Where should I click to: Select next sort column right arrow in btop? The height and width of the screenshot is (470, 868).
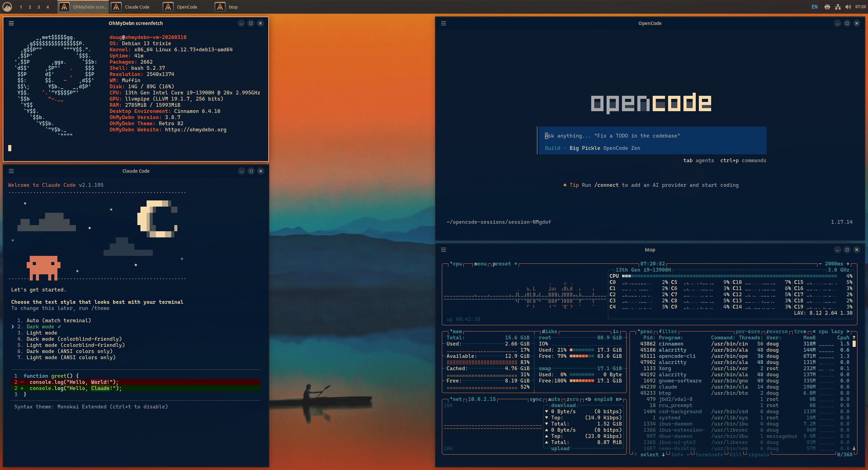(x=847, y=331)
